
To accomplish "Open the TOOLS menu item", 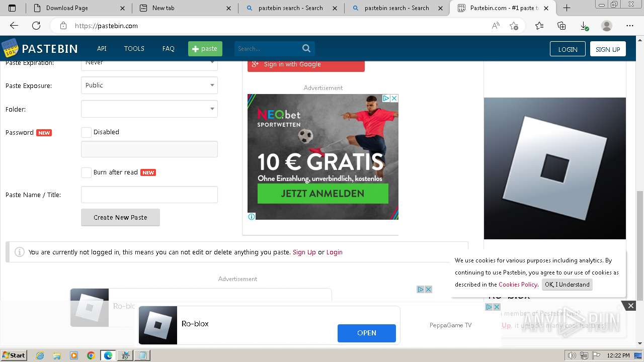I will [x=134, y=49].
